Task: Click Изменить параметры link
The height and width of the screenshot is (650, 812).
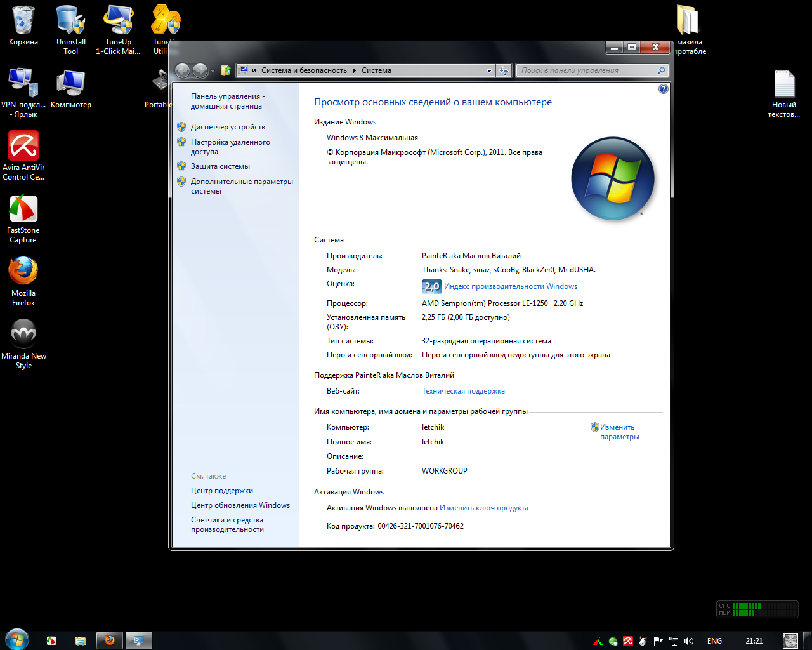Action: (x=619, y=432)
